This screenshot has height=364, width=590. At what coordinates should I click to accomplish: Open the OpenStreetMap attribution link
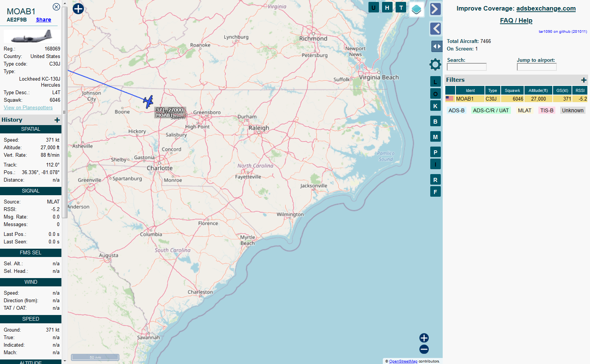point(403,361)
